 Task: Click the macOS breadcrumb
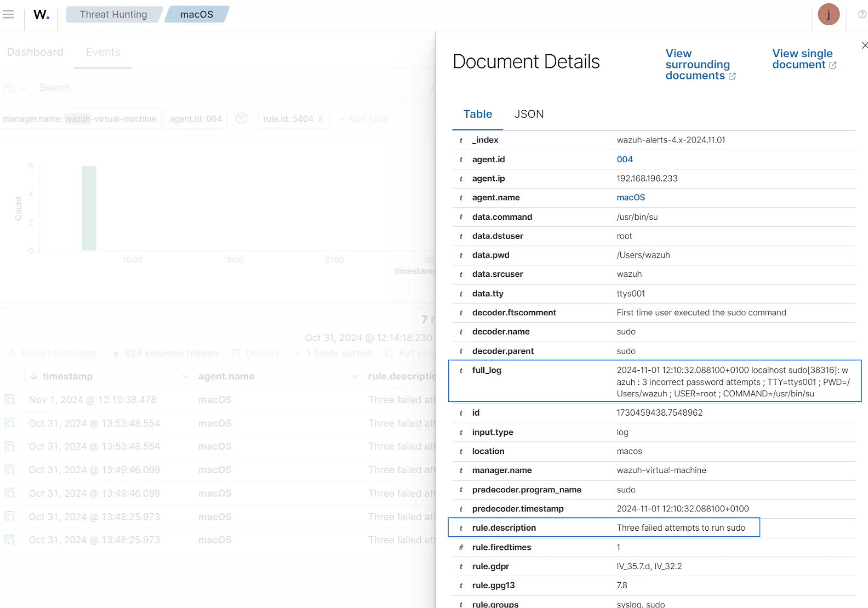click(x=197, y=14)
